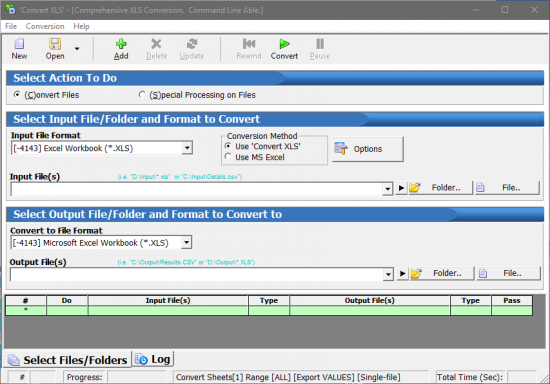
Task: Select (S)pecial Processing on Files option
Action: (x=142, y=95)
